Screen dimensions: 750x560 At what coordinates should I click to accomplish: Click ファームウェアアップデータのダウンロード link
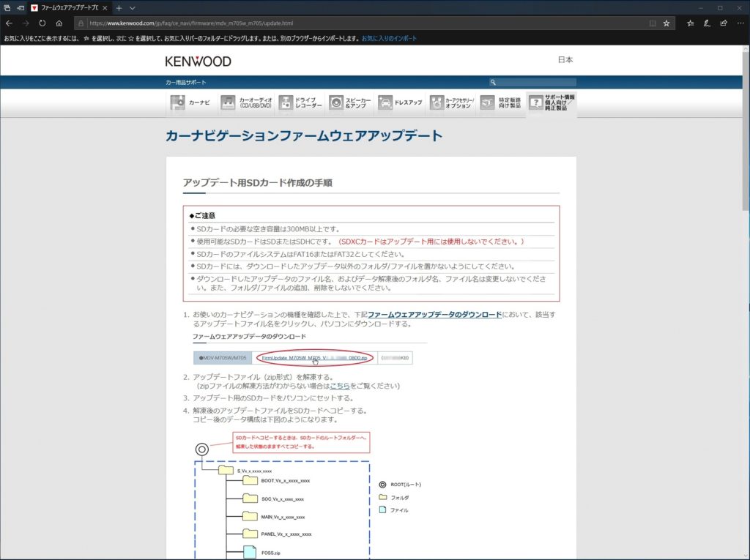pos(434,315)
